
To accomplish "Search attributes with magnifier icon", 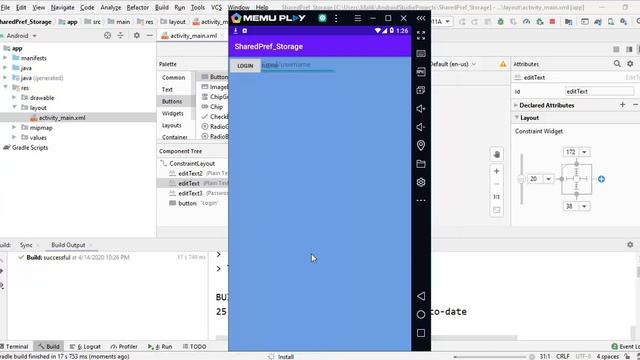I will point(617,64).
